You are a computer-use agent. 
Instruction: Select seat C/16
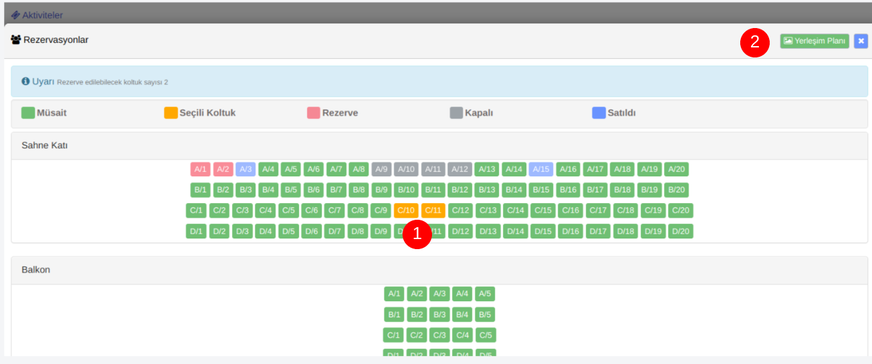(x=570, y=211)
